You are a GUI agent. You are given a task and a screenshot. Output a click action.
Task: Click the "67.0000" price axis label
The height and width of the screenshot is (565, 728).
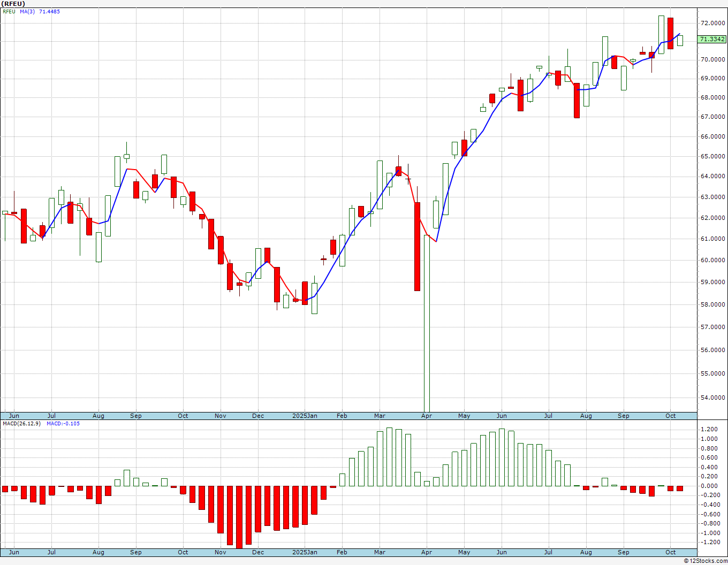pos(712,117)
